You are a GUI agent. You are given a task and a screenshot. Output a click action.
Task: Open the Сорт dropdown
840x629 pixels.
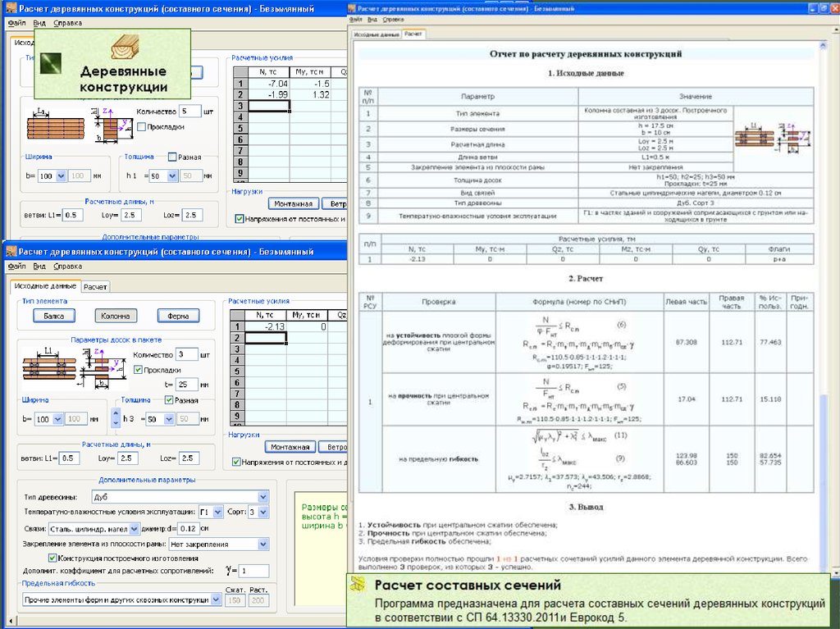262,513
